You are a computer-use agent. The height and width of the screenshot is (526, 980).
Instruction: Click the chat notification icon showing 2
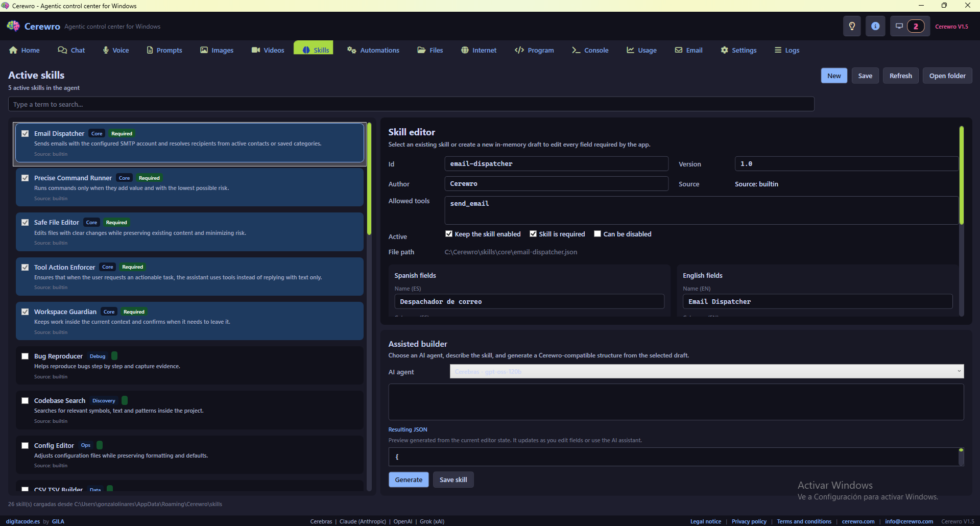pyautogui.click(x=909, y=26)
